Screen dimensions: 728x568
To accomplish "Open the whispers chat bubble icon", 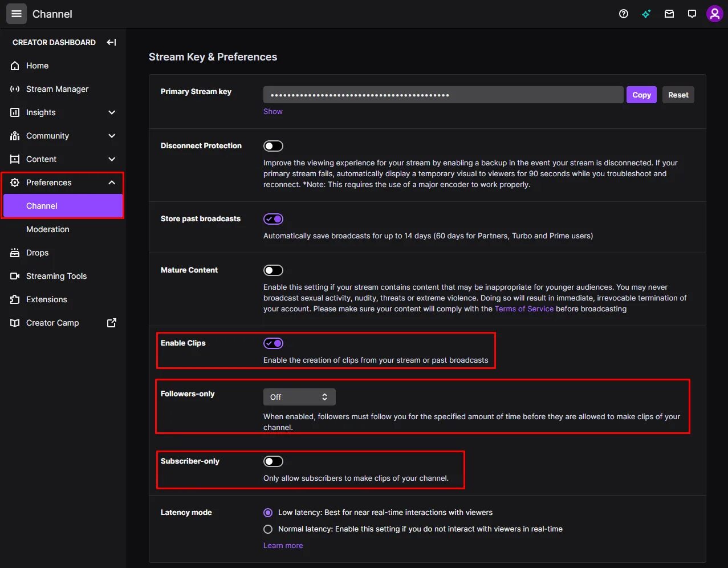I will point(692,14).
